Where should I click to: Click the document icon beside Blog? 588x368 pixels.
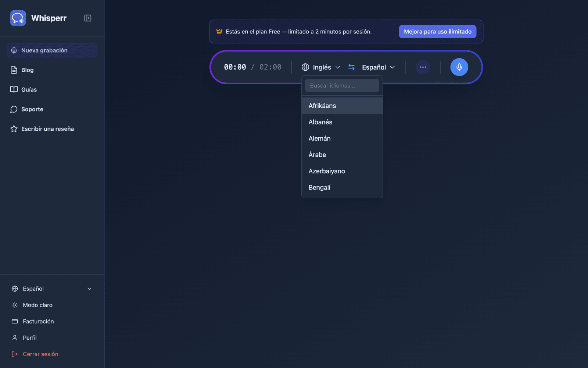click(14, 70)
